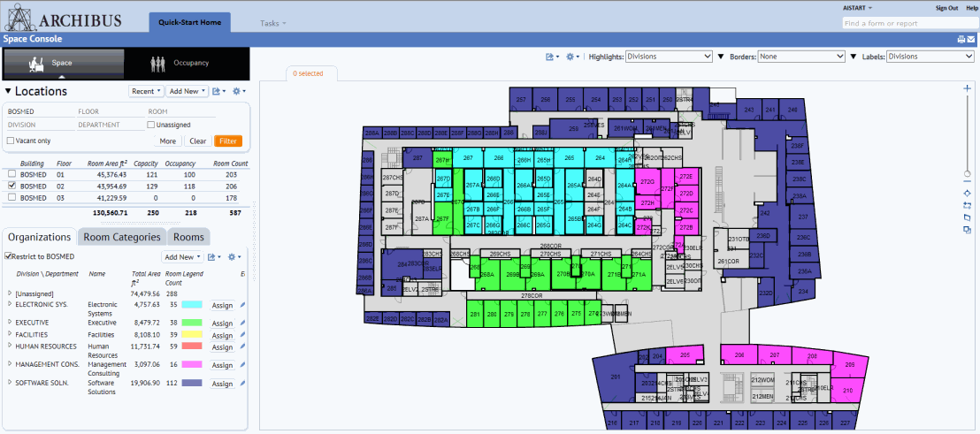980x434 pixels.
Task: Click Assign for HUMAN RESOURCES
Action: coord(223,347)
